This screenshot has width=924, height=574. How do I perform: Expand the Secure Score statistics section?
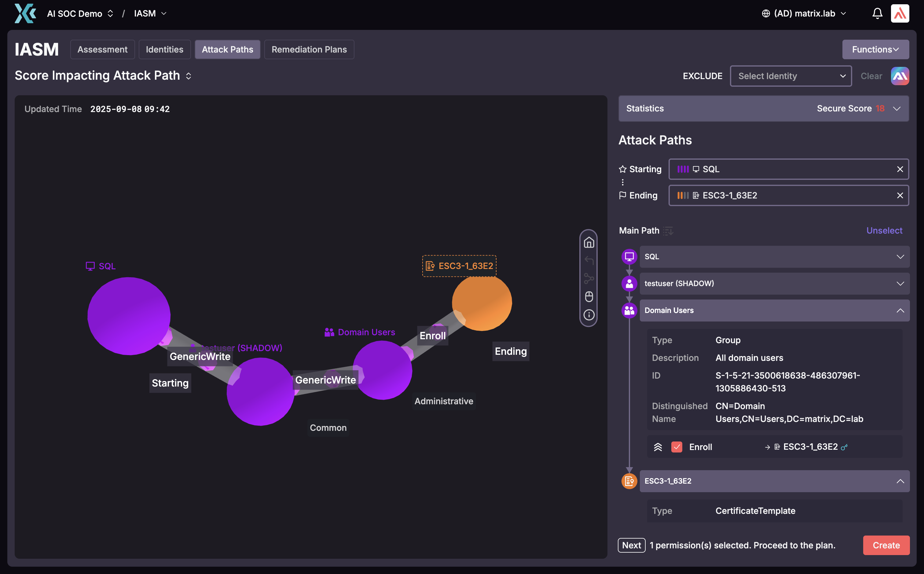897,109
